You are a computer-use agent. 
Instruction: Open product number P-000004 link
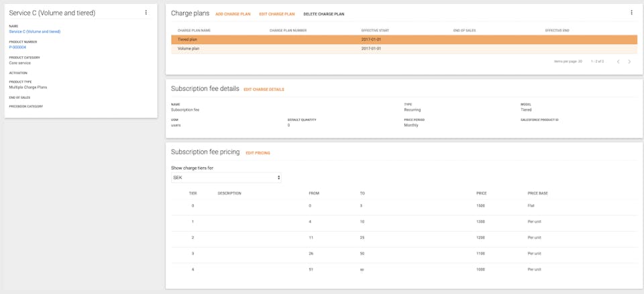tap(17, 47)
